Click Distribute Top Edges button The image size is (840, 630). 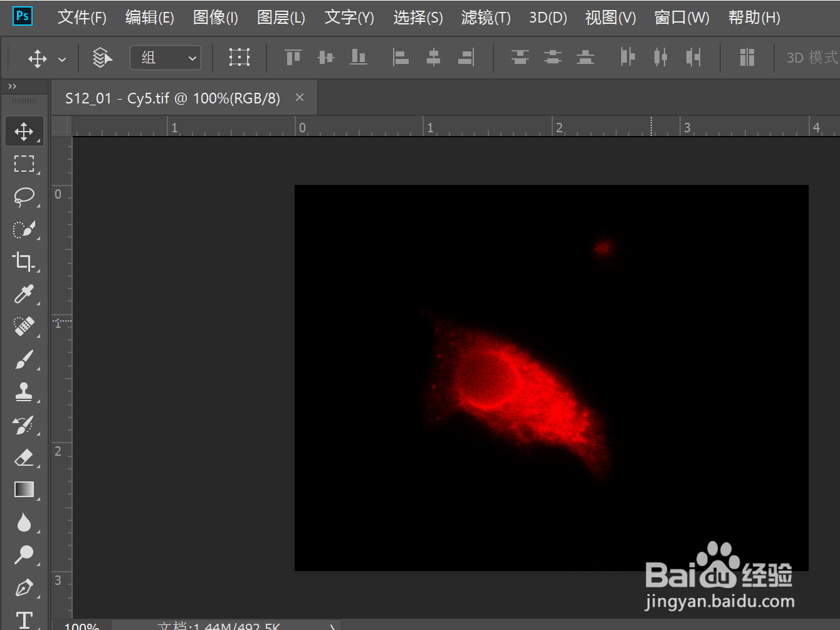tap(520, 58)
